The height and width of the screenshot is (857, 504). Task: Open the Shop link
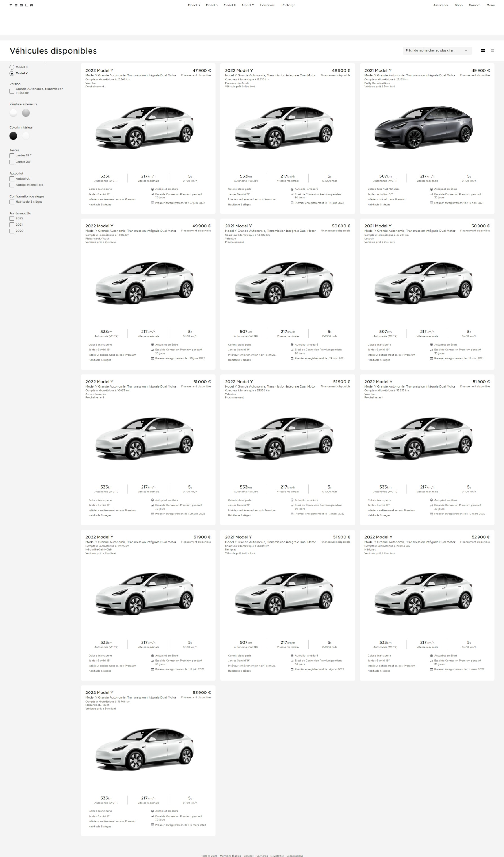pos(459,5)
